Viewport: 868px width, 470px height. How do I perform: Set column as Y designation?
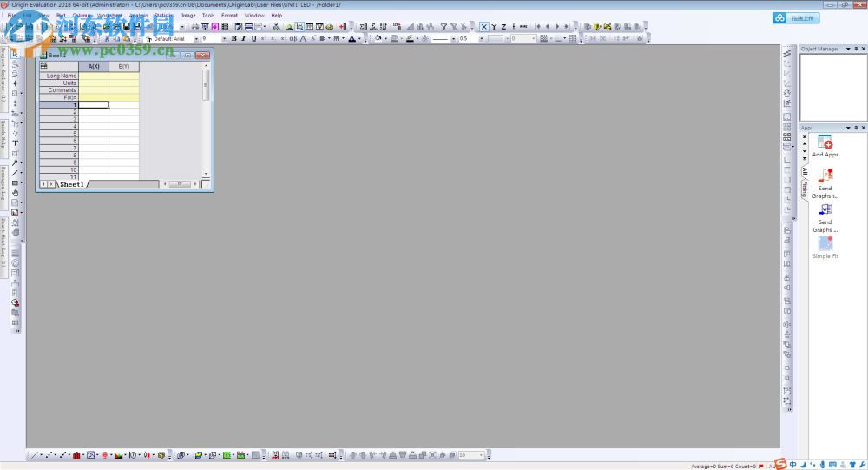click(494, 27)
